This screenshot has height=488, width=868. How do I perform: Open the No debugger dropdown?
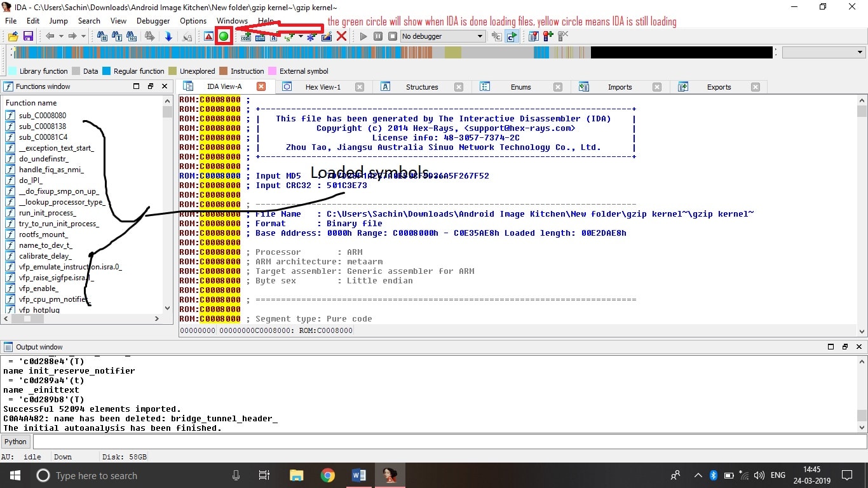tap(442, 36)
